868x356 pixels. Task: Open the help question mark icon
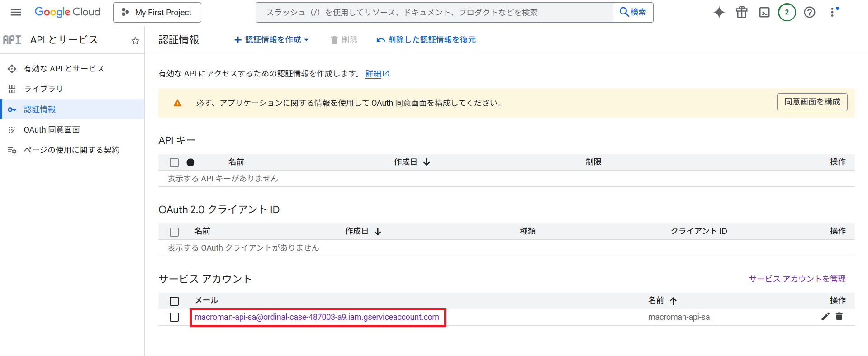click(809, 12)
